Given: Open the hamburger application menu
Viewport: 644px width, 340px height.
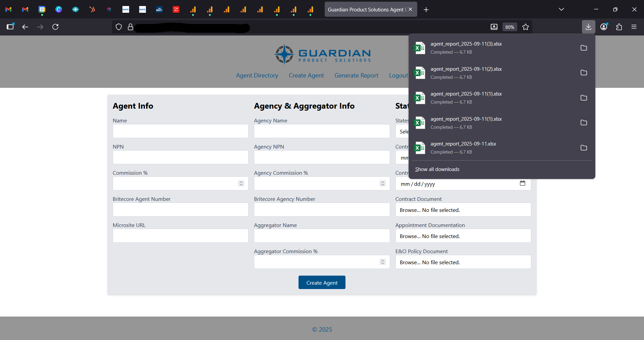Looking at the screenshot, I should [634, 27].
